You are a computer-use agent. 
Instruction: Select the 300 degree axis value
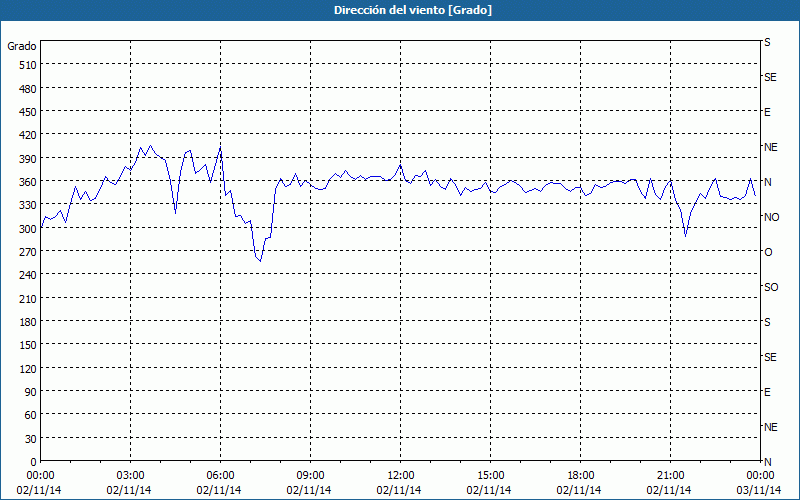28,229
